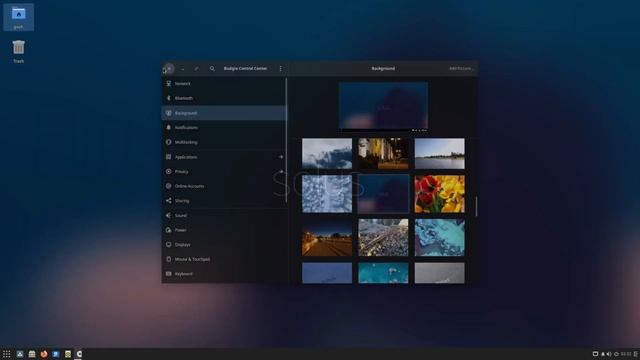Open the Bluetooth settings panel
640x360 pixels.
[x=224, y=98]
